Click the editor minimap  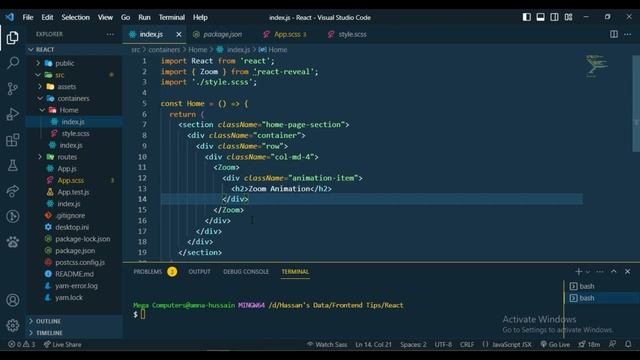pyautogui.click(x=596, y=67)
